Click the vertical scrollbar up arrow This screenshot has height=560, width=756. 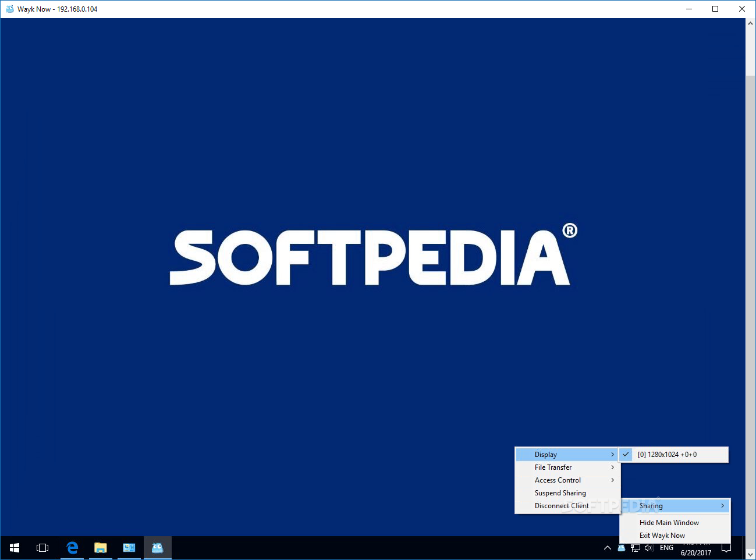tap(751, 23)
